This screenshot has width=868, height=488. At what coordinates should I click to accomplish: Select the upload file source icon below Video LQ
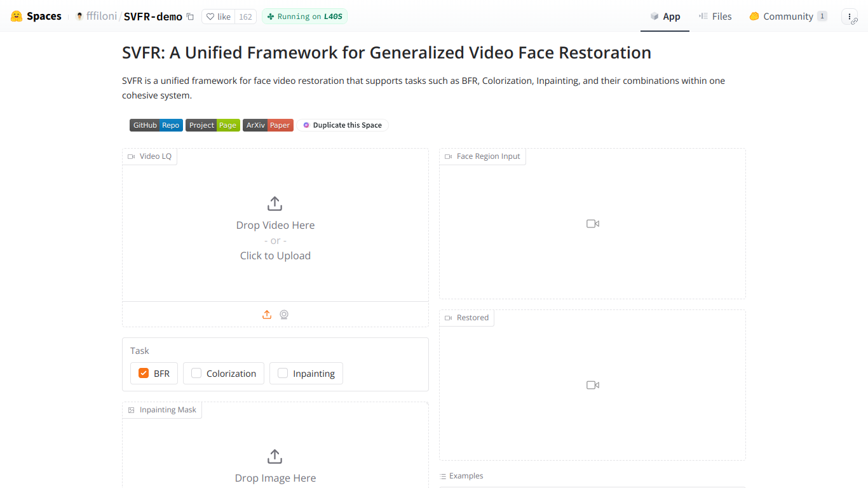267,315
